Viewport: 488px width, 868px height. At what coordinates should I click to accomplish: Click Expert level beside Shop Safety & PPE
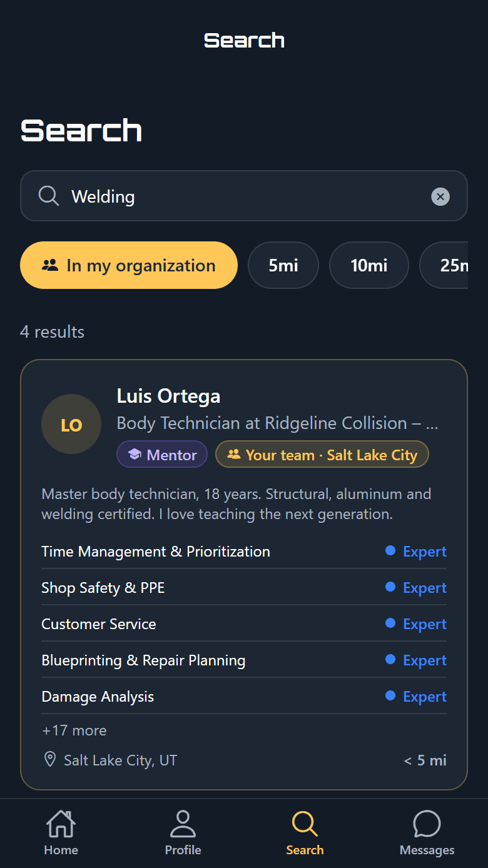pyautogui.click(x=416, y=588)
